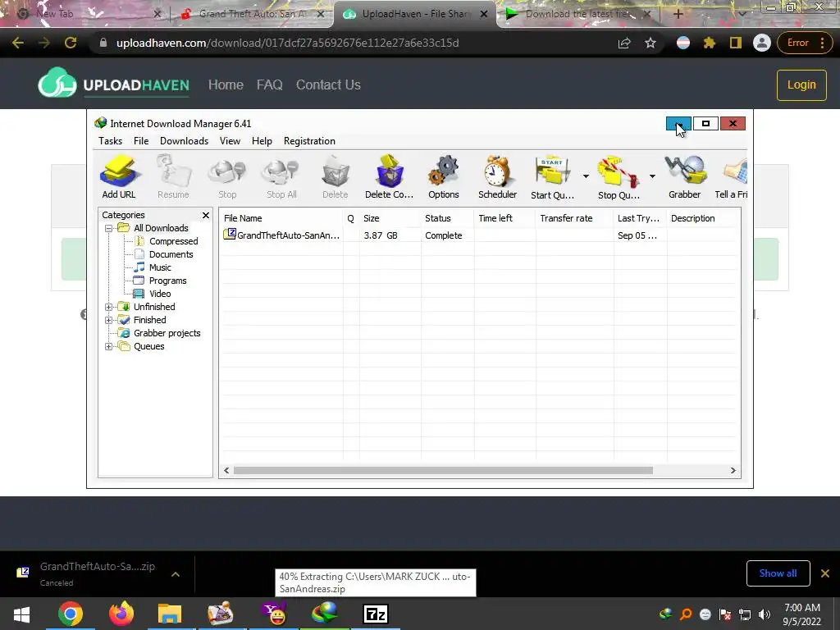This screenshot has width=840, height=630.
Task: Select the Programs category
Action: coord(167,281)
